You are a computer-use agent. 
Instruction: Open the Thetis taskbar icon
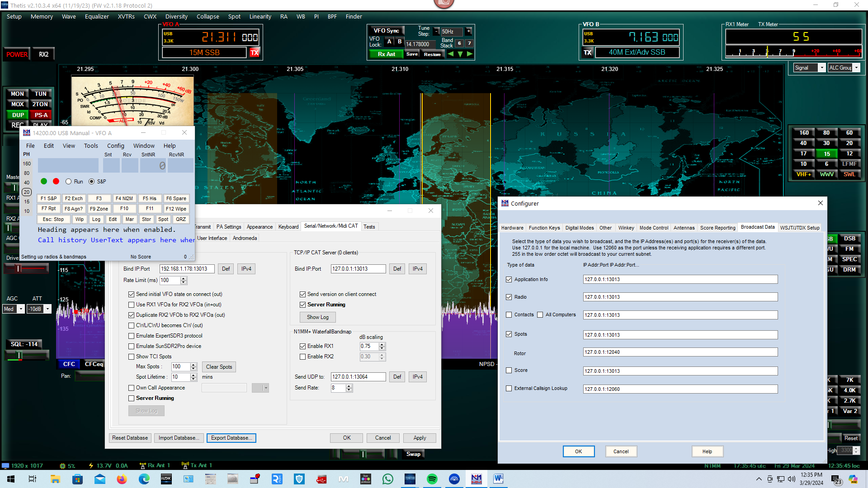(x=410, y=479)
